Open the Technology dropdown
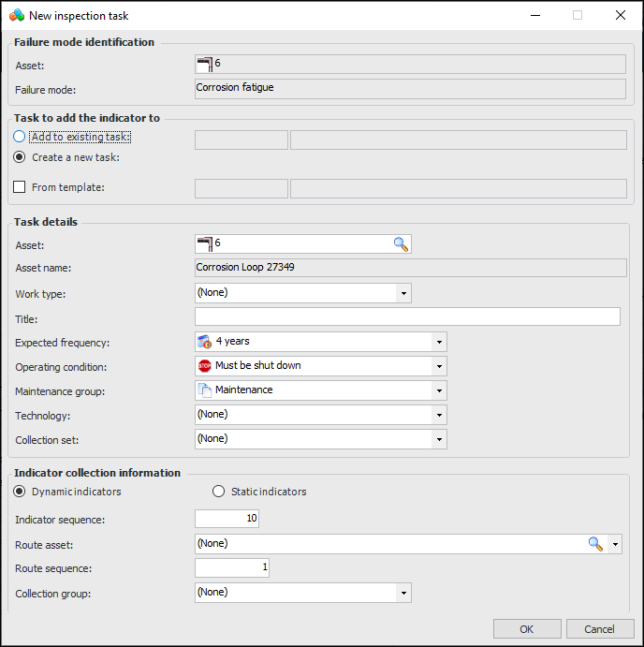The width and height of the screenshot is (644, 647). point(439,415)
